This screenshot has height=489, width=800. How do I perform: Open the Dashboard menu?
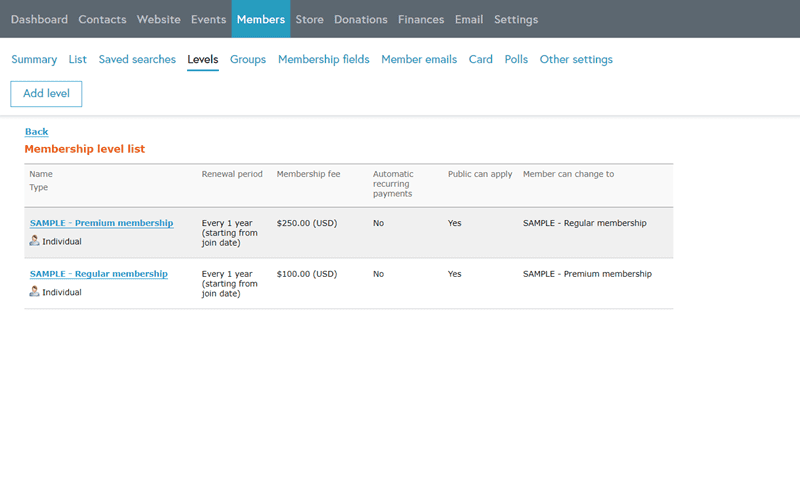point(39,19)
